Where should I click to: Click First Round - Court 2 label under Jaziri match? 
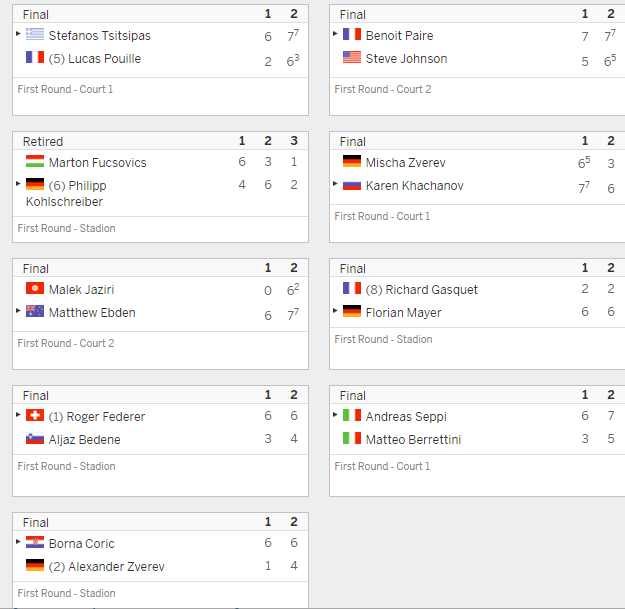tap(66, 343)
